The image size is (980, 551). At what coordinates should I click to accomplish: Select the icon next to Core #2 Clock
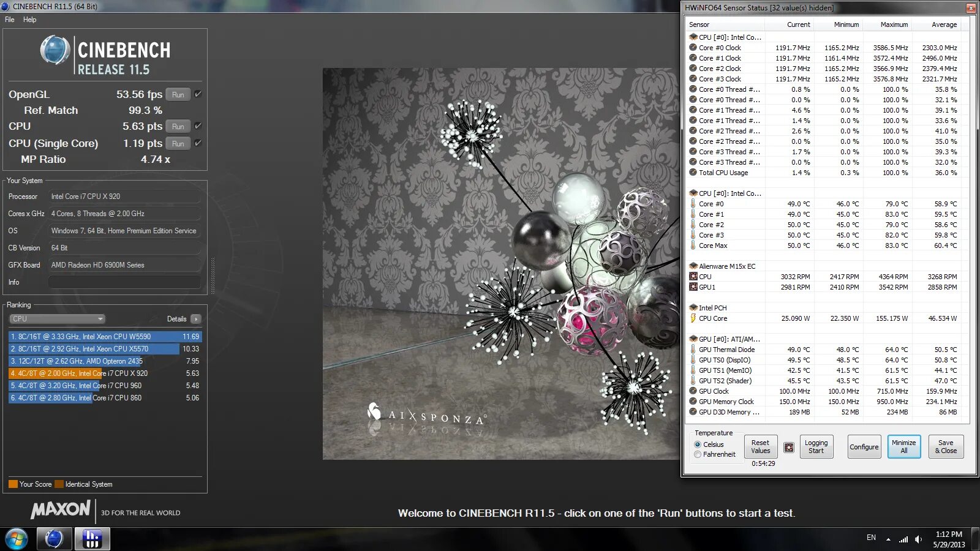coord(693,69)
